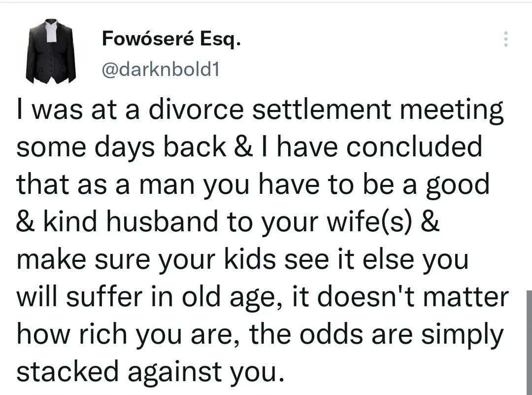Click the @darknbold1 handle
This screenshot has height=395, width=532.
click(159, 71)
